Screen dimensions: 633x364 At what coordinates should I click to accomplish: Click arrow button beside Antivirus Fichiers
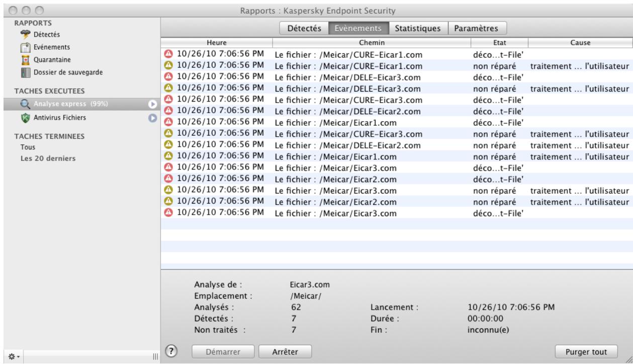[x=152, y=118]
